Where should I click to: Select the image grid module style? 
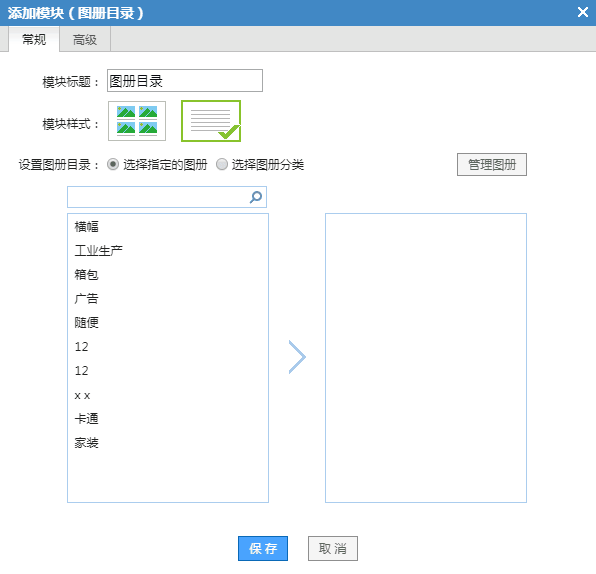click(137, 121)
